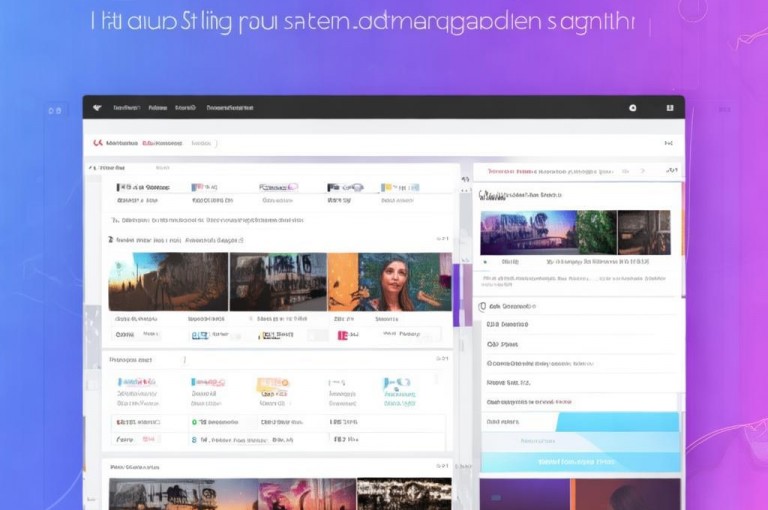Open the dark interior thumbnail in right panel
This screenshot has width=768, height=510.
[644, 232]
